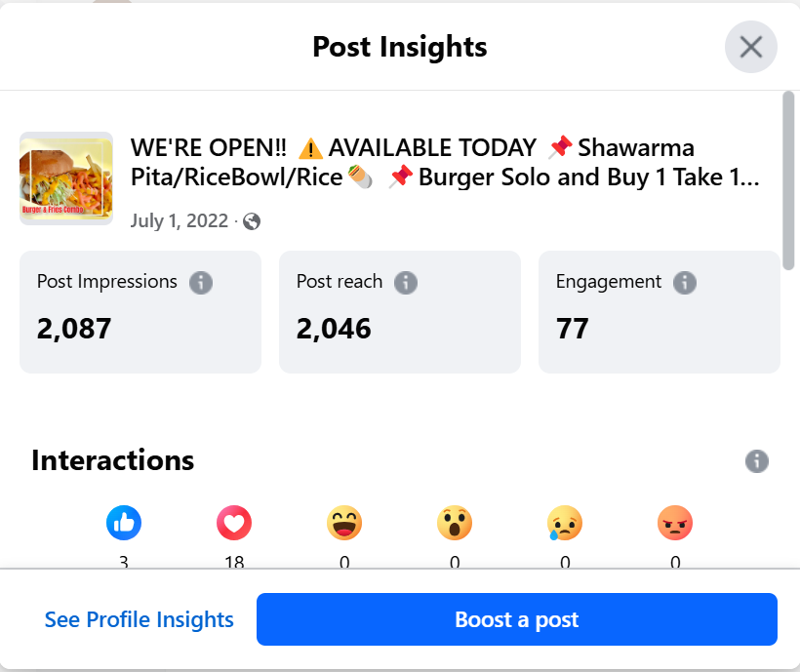The width and height of the screenshot is (800, 672).
Task: Select the Post Impressions stat card
Action: pyautogui.click(x=140, y=312)
